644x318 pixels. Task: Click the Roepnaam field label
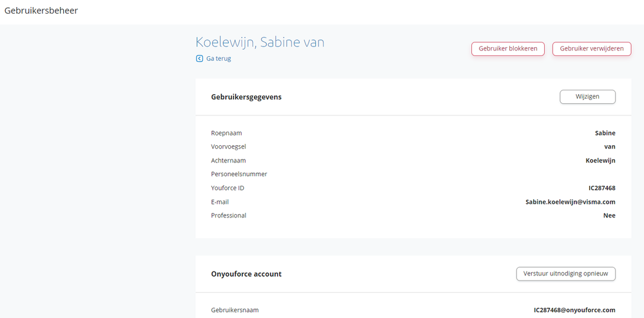click(226, 134)
